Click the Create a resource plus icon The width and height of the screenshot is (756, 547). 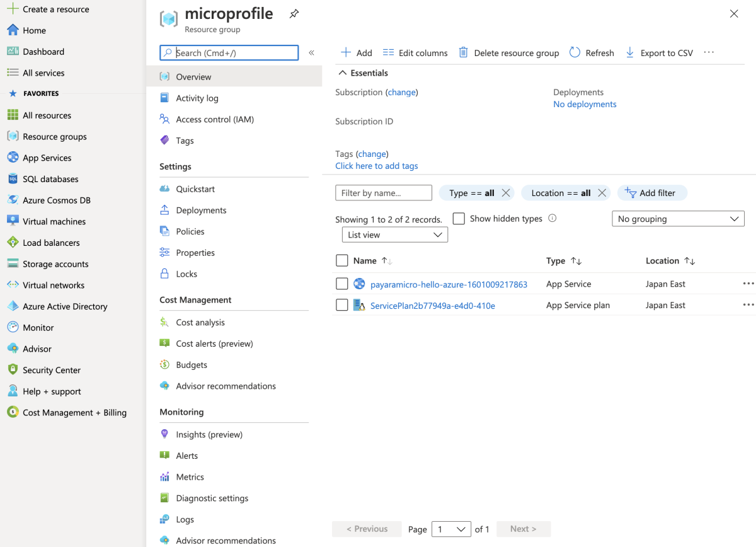(x=13, y=9)
